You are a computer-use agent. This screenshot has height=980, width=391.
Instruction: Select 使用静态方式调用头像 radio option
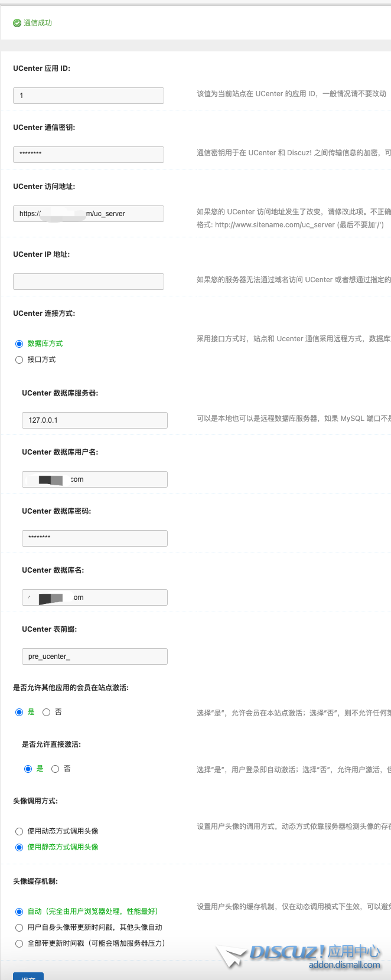(19, 847)
